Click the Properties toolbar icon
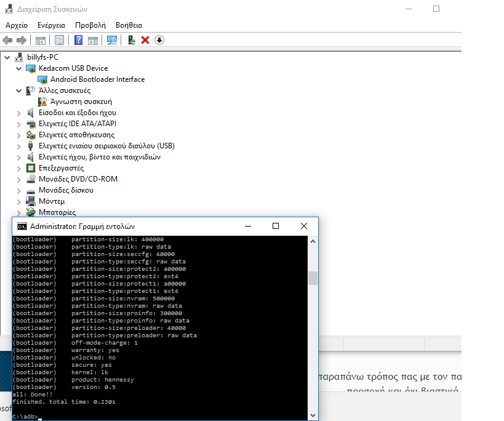 click(59, 40)
